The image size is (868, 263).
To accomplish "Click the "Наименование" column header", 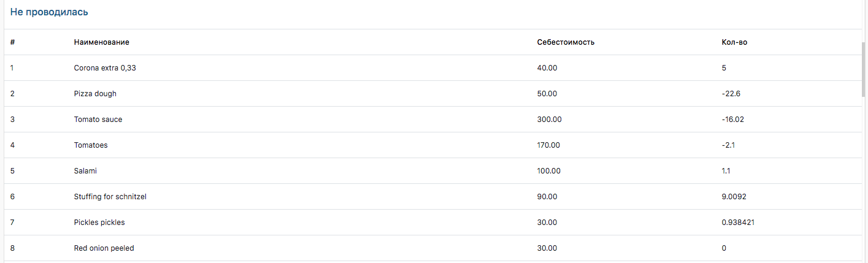I will (x=101, y=42).
